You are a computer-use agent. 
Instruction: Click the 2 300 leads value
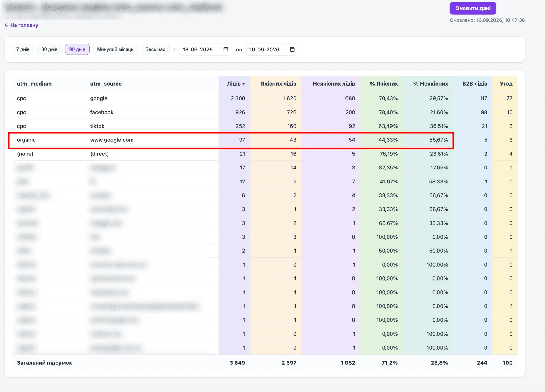click(238, 98)
